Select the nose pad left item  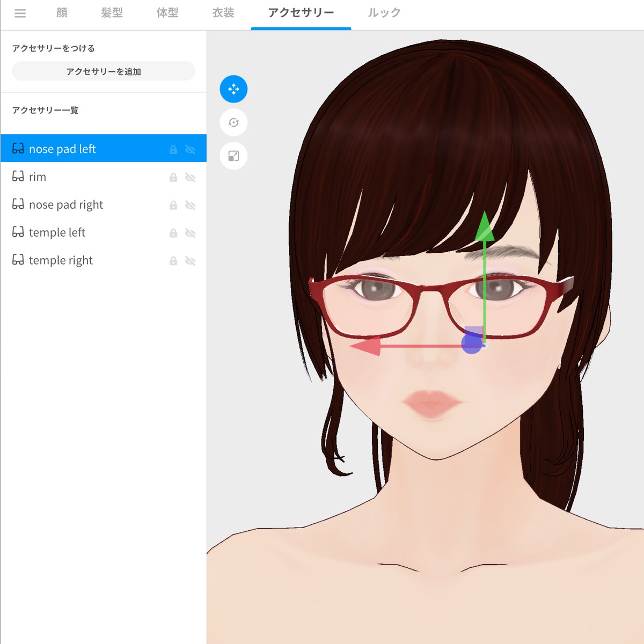104,149
